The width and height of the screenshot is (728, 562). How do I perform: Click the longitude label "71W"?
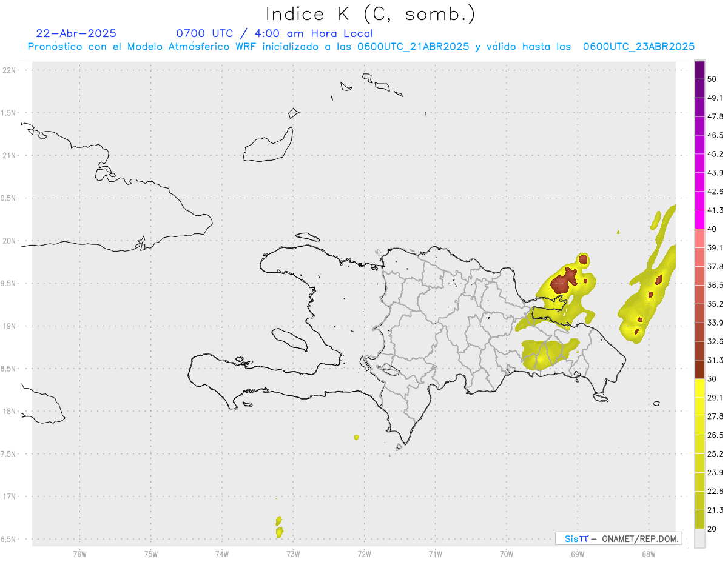click(x=435, y=554)
